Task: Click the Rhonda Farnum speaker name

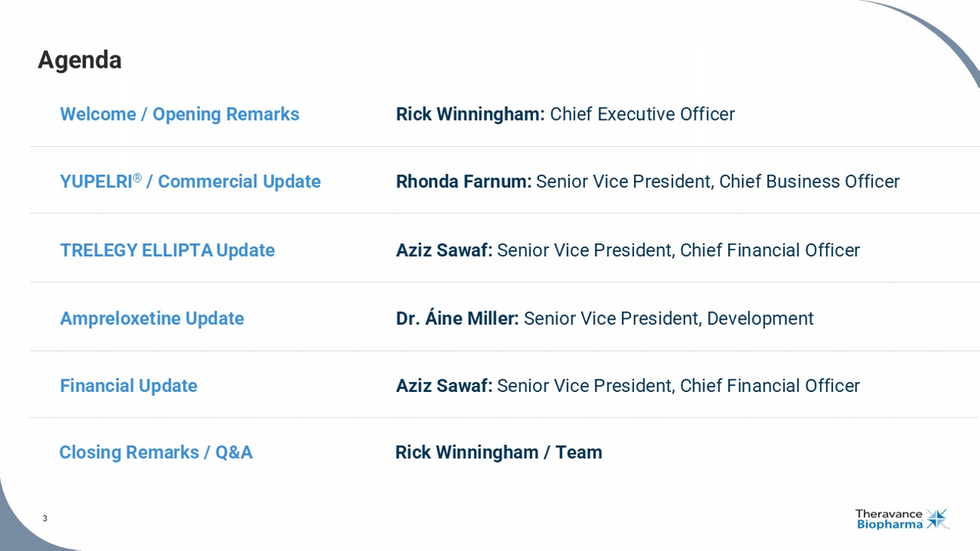Action: (x=464, y=182)
